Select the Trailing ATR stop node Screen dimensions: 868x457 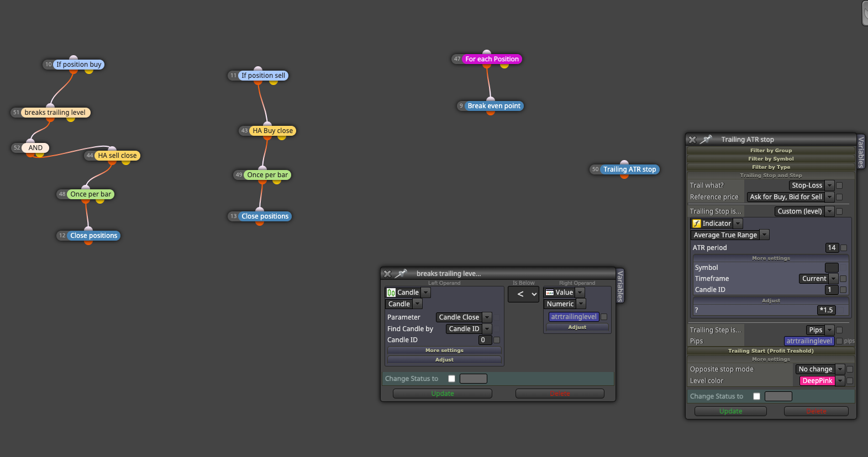pos(630,169)
